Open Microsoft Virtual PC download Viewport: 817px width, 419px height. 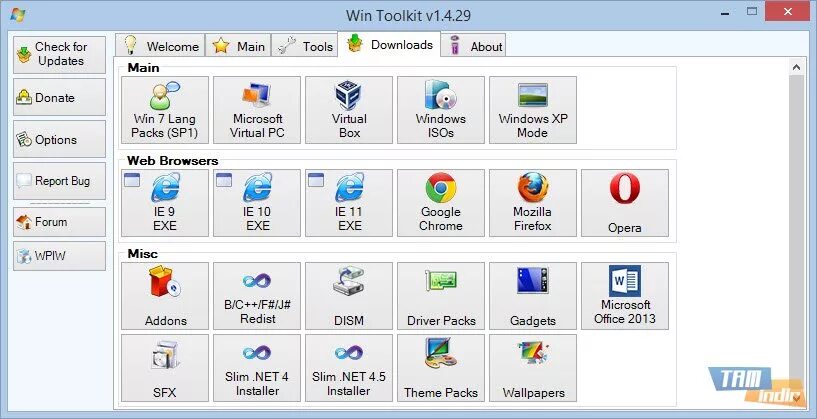[x=257, y=110]
